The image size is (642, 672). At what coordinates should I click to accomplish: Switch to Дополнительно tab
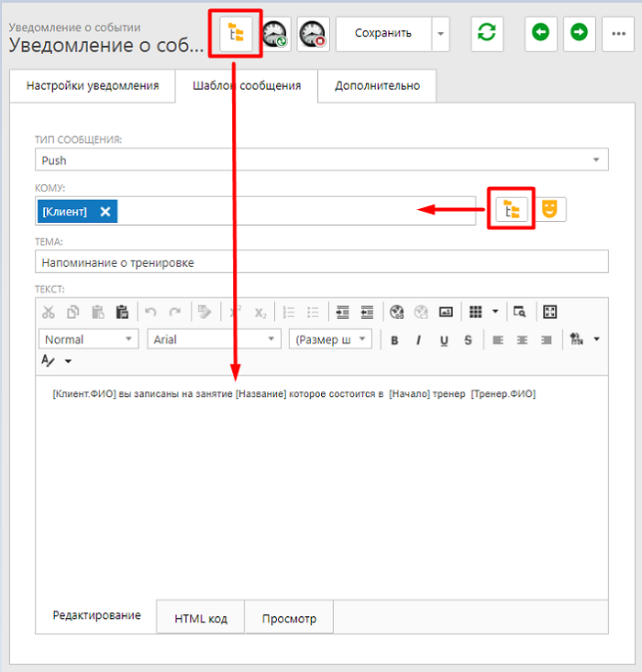click(x=377, y=86)
